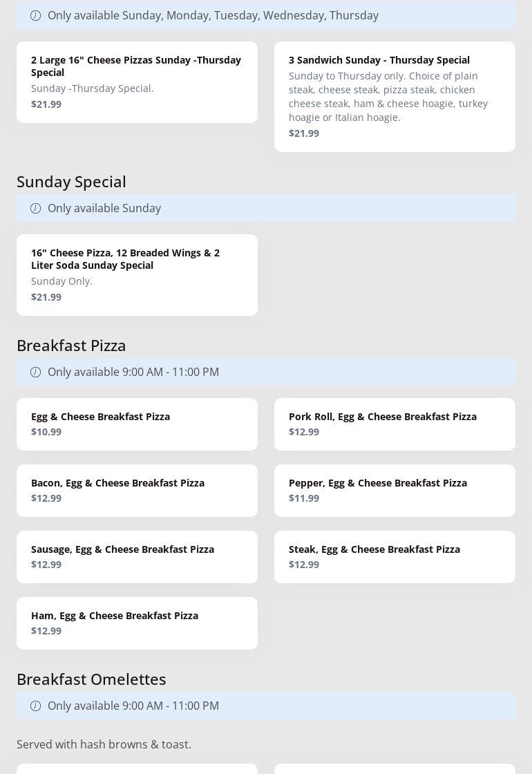
Task: Open Bacon, Egg & Cheese Breakfast Pizza
Action: [137, 490]
